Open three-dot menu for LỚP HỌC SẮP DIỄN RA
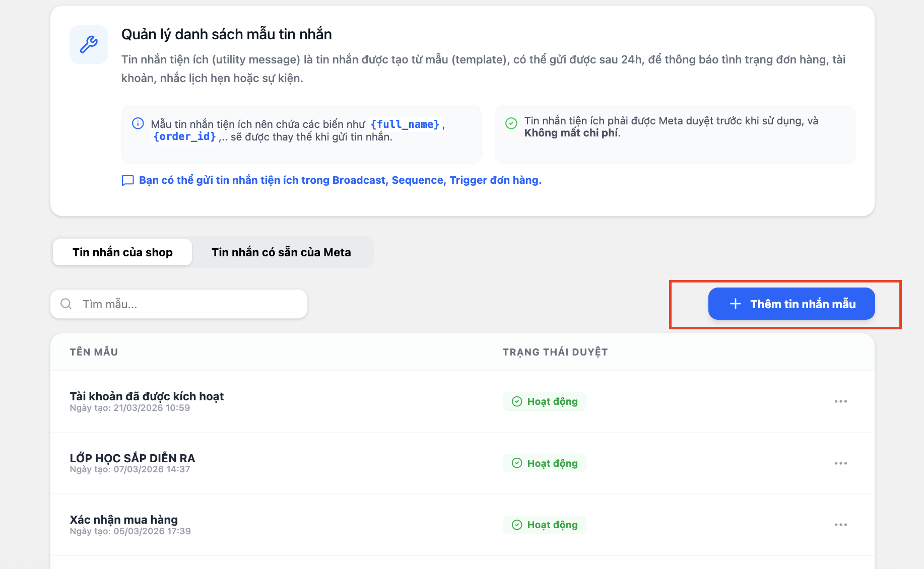This screenshot has width=924, height=569. point(840,463)
